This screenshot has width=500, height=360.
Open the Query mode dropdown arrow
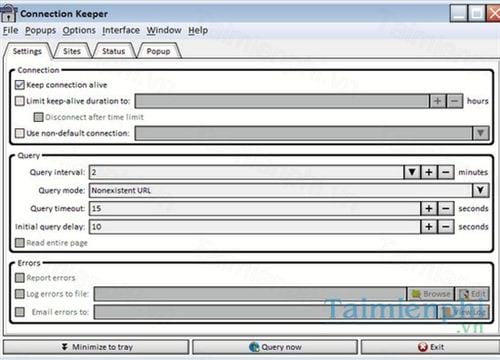click(480, 190)
